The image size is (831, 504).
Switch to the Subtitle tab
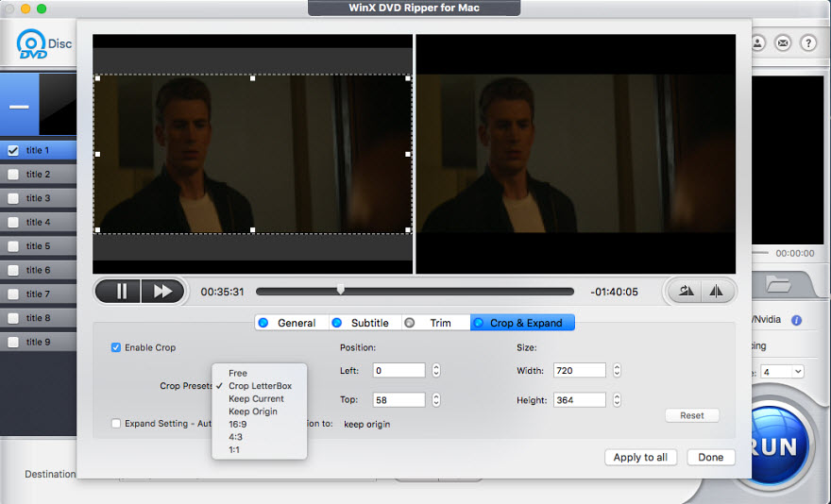point(368,323)
